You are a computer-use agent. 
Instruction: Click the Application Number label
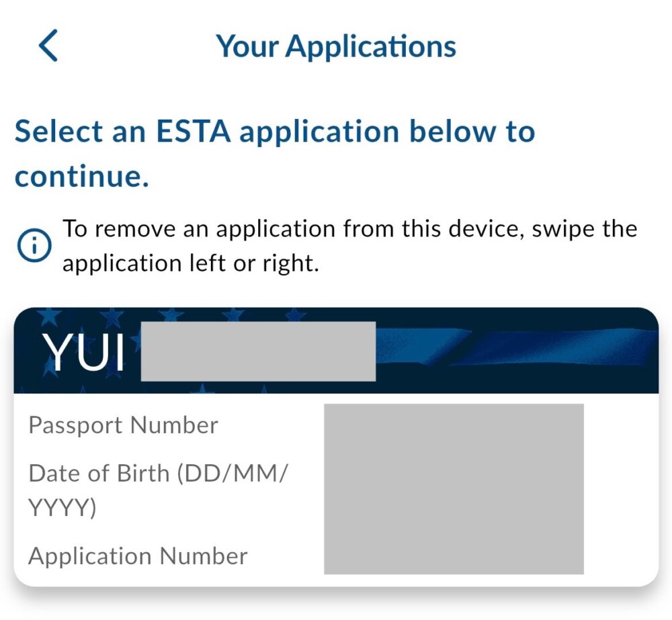[138, 556]
